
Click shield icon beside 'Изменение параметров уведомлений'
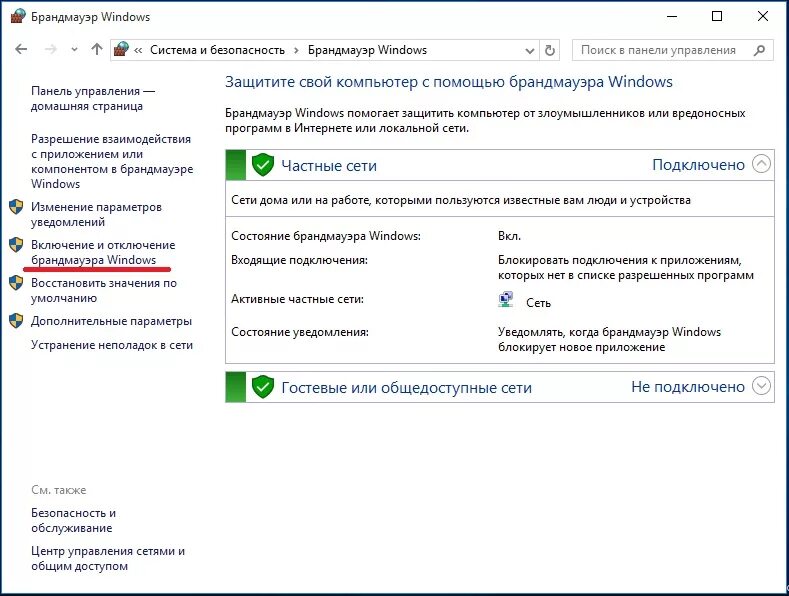[x=16, y=207]
